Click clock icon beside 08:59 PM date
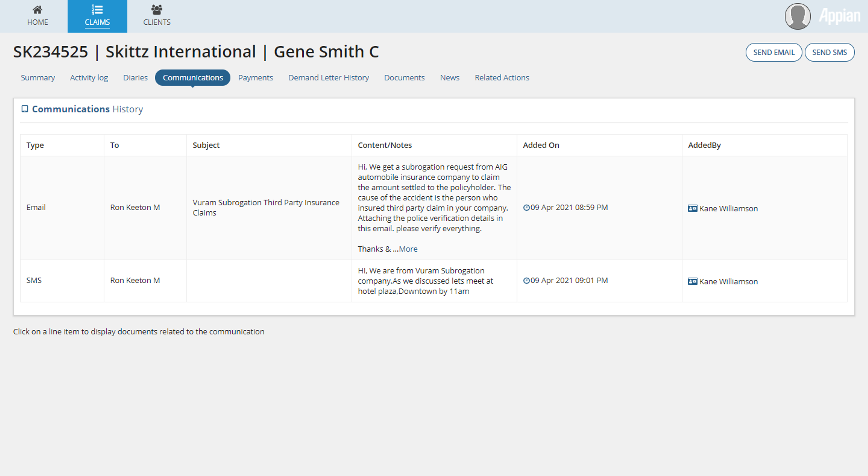The width and height of the screenshot is (868, 476). tap(526, 207)
